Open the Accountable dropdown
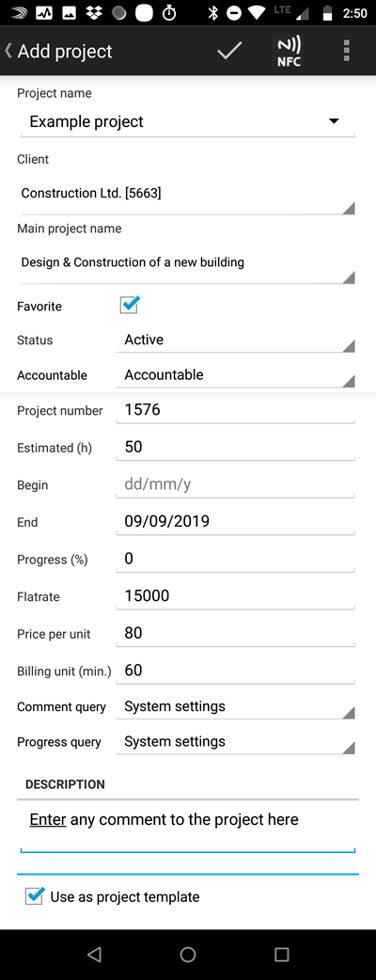376x980 pixels. point(235,375)
